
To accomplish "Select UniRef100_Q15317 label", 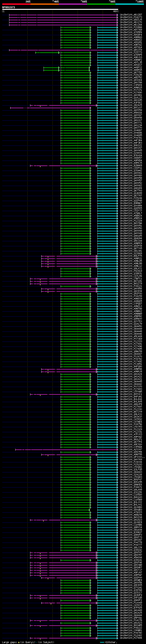I will pos(131,593).
